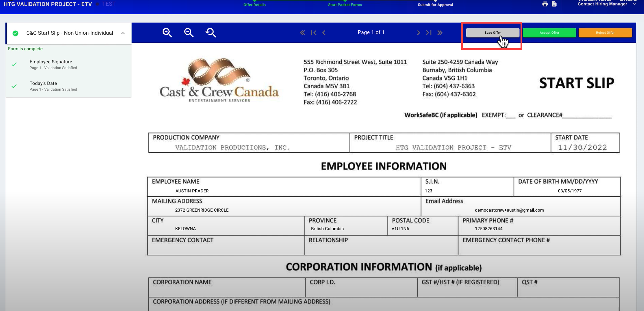This screenshot has height=311, width=644.
Task: Click the green check icon beside C&C Start Slip
Action: 16,33
